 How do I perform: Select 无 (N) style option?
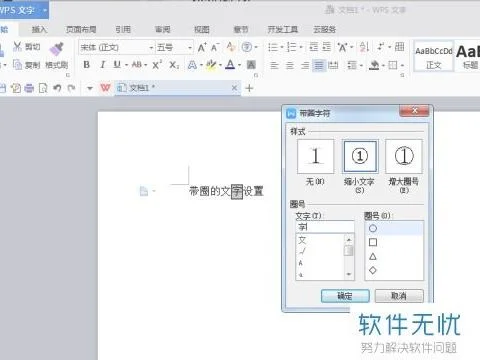coord(315,157)
